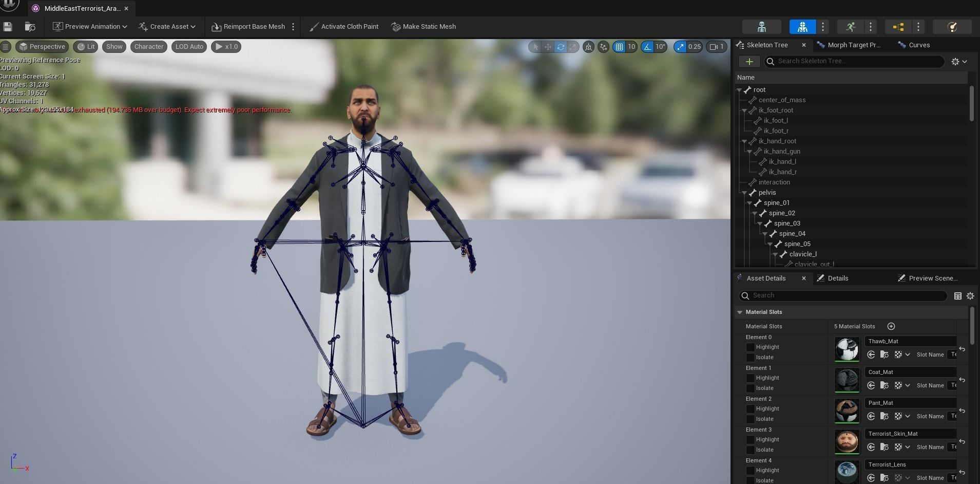Open viewport hamburger menu icon
This screenshot has width=980, height=484.
tap(6, 47)
